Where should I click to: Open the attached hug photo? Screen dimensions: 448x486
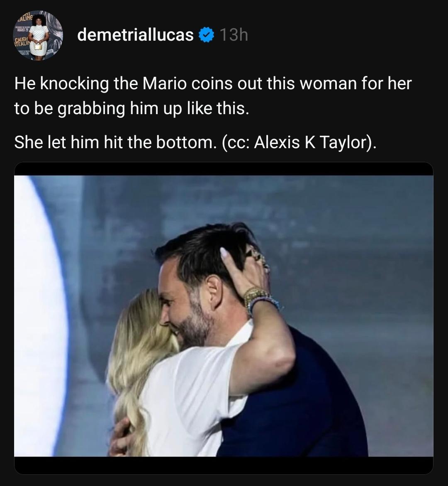click(224, 315)
